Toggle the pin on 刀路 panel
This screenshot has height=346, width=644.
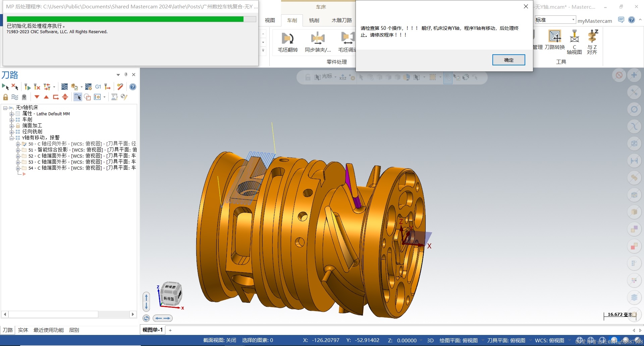tap(126, 74)
